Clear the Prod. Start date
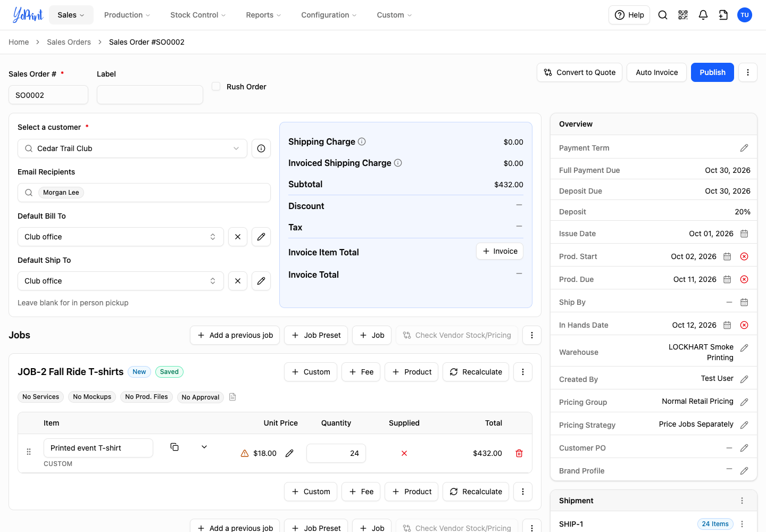766x532 pixels. [744, 256]
